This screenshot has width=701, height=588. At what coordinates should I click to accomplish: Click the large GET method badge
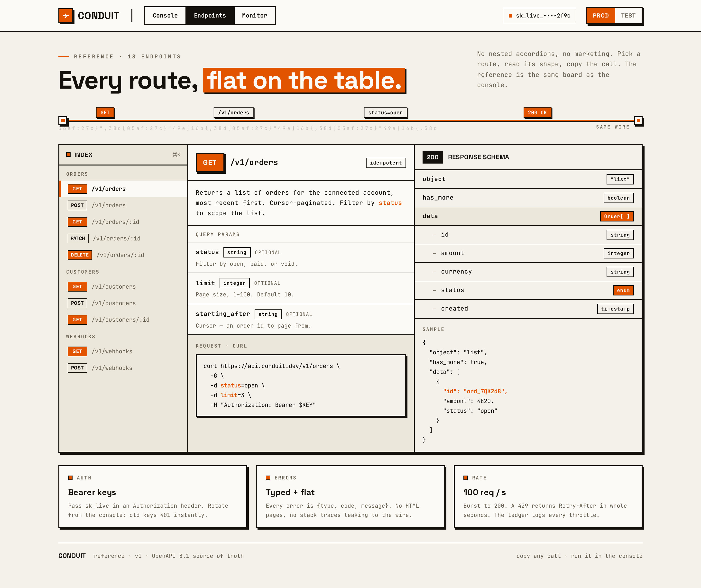tap(210, 163)
